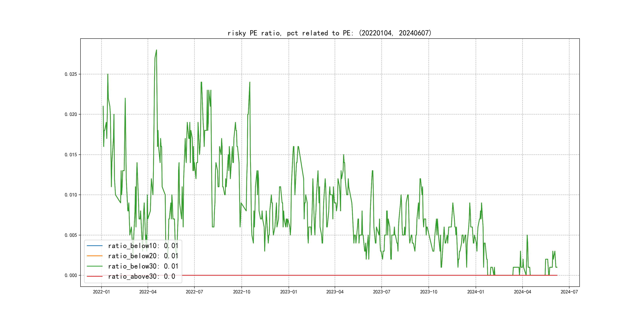Click the blue ratio_below10 legend line
Screen dimensions: 644x322
94,246
